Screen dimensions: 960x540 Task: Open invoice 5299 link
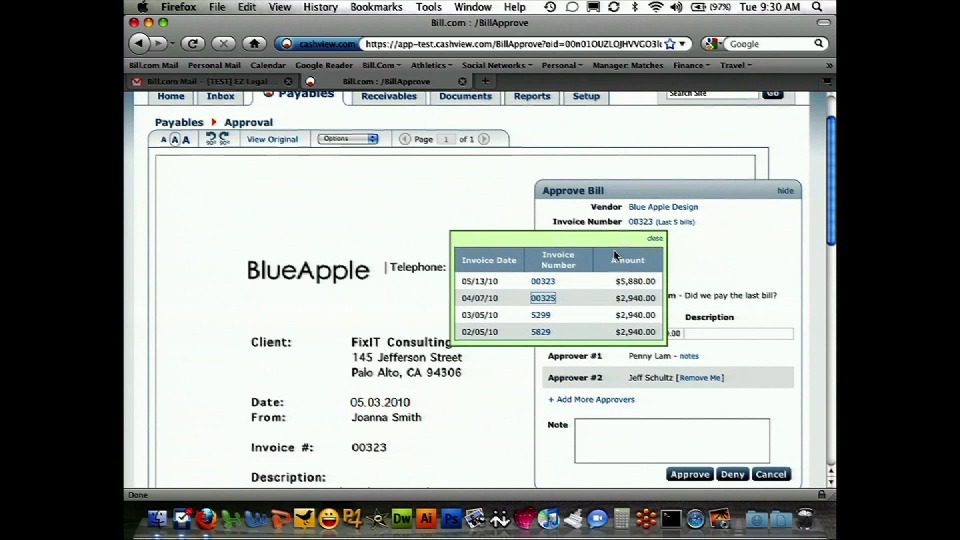(541, 315)
